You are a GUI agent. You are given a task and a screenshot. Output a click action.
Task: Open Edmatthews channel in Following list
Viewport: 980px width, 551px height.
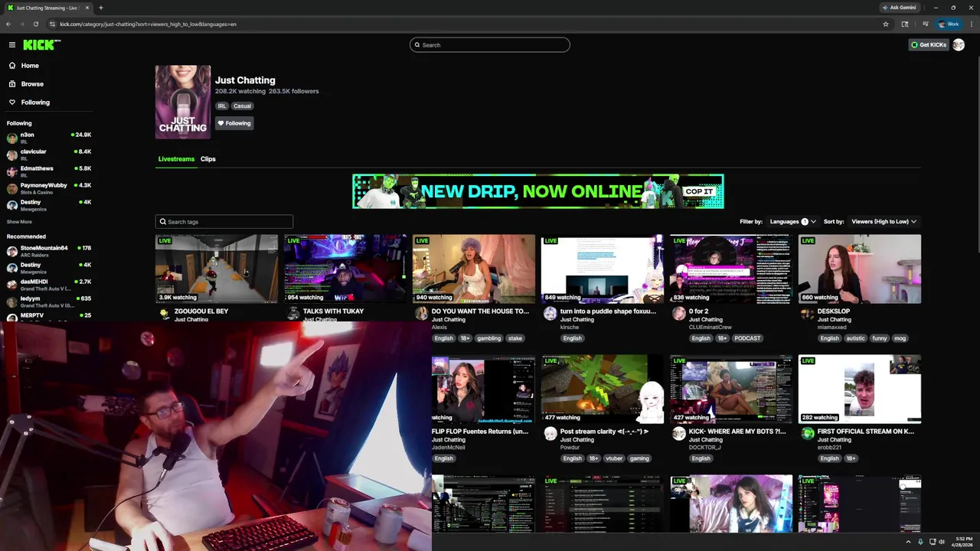tap(49, 171)
